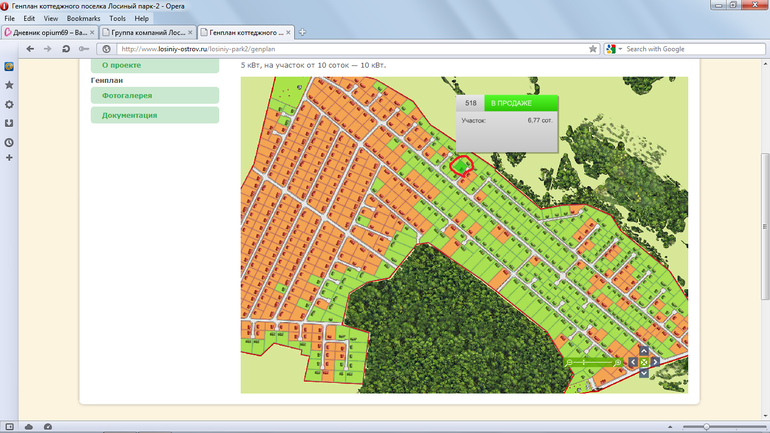Open the Downloads panel in sidebar
770x433 pixels.
9,123
